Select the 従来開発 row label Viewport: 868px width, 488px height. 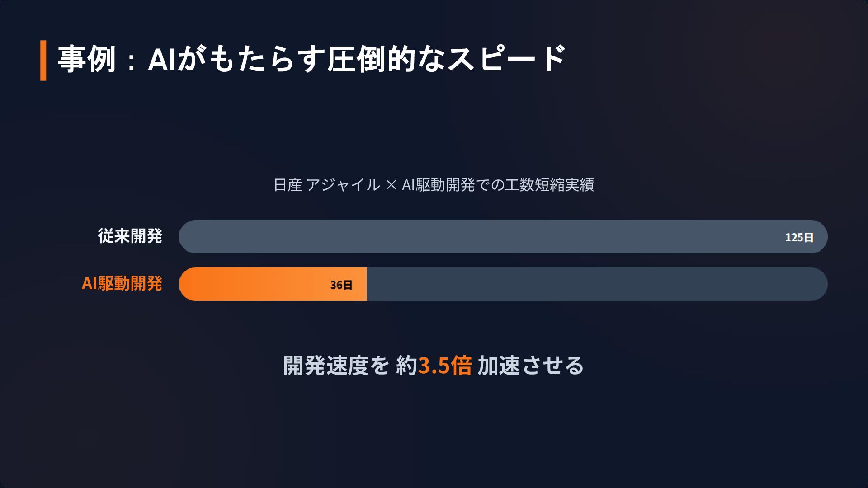pos(130,236)
